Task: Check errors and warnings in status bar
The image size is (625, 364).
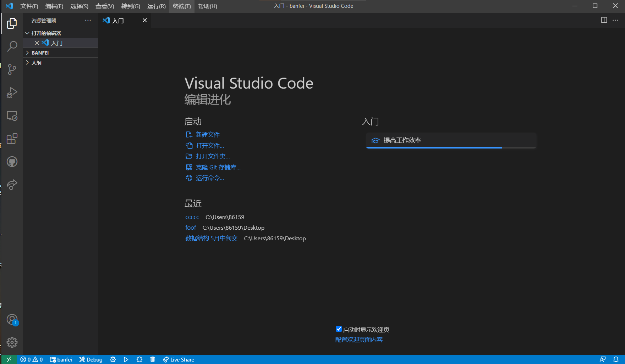Action: [x=31, y=359]
